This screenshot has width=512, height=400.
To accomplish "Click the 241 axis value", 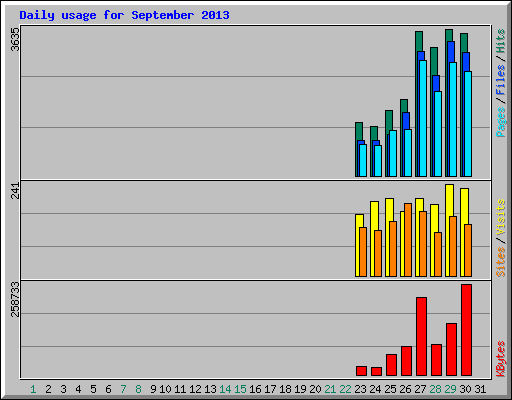I will [x=15, y=191].
